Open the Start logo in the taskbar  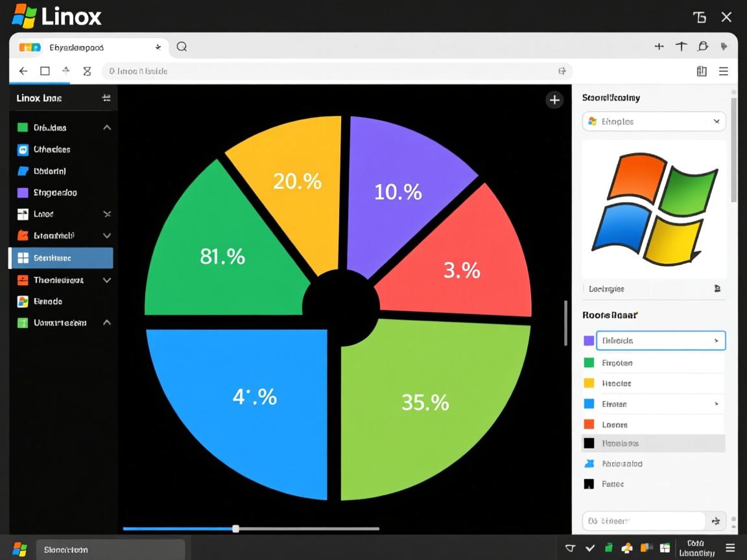pos(19,549)
